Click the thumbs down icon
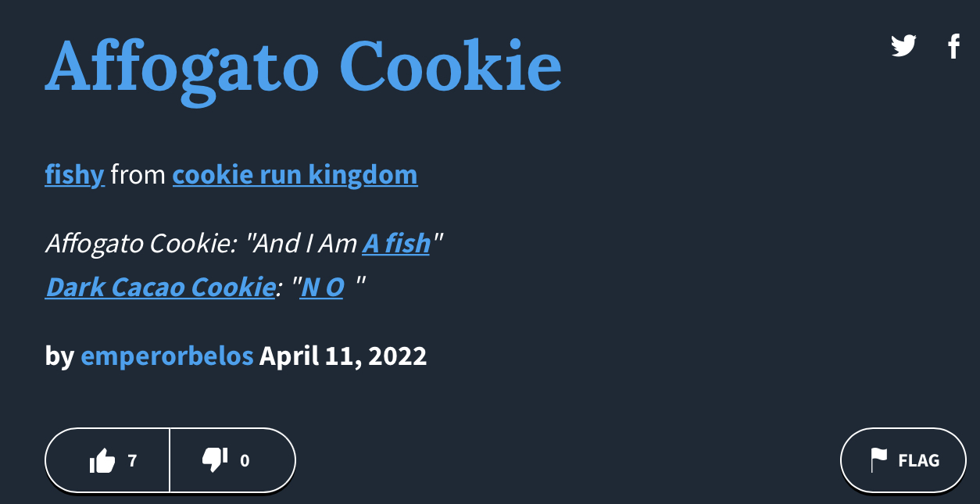Viewport: 980px width, 504px height. click(214, 460)
